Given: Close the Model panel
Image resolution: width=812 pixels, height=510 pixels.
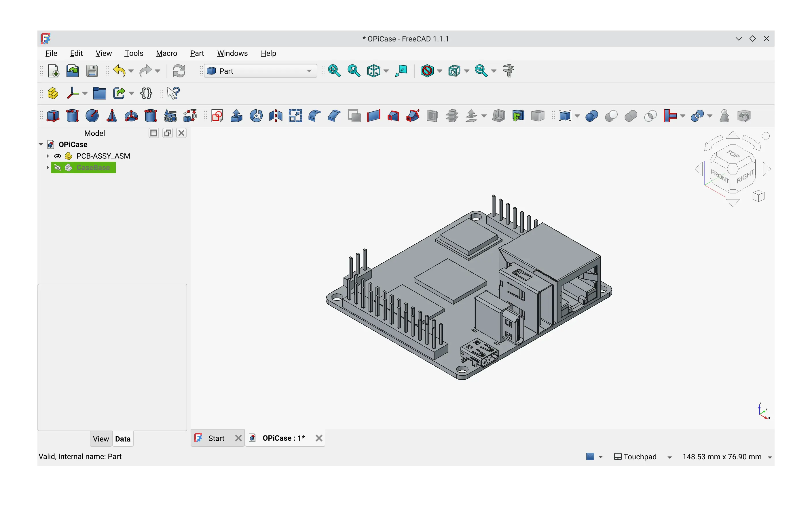Looking at the screenshot, I should tap(181, 133).
